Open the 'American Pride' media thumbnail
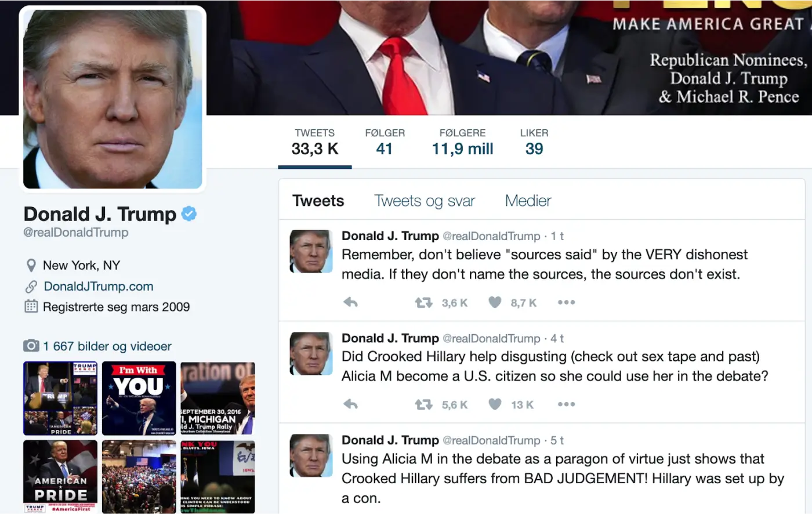 click(x=60, y=477)
